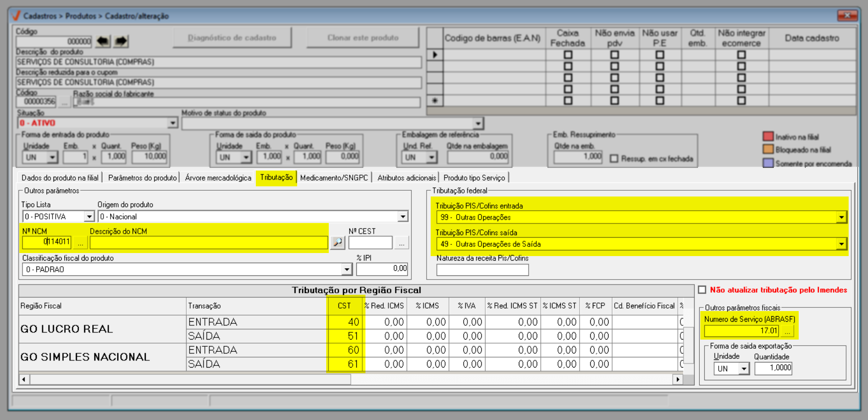This screenshot has width=868, height=420.
Task: Click the magnifier icon next to NCM description
Action: (337, 243)
